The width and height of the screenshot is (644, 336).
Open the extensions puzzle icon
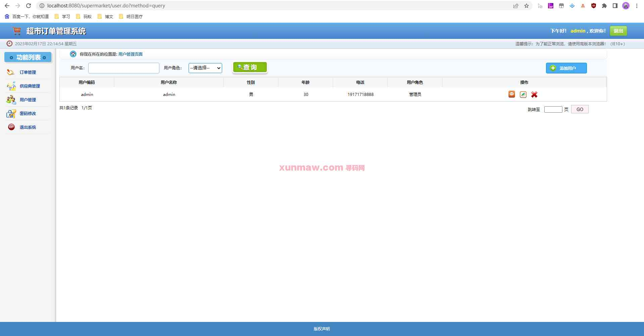604,6
